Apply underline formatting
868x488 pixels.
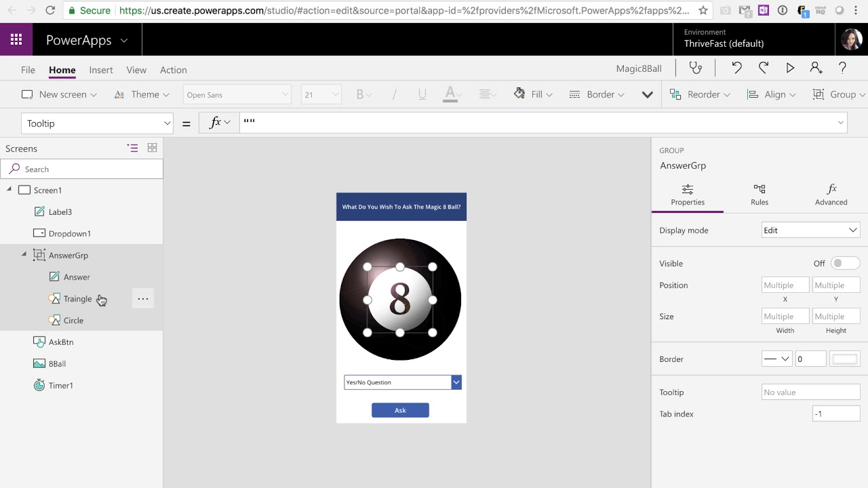pos(422,95)
